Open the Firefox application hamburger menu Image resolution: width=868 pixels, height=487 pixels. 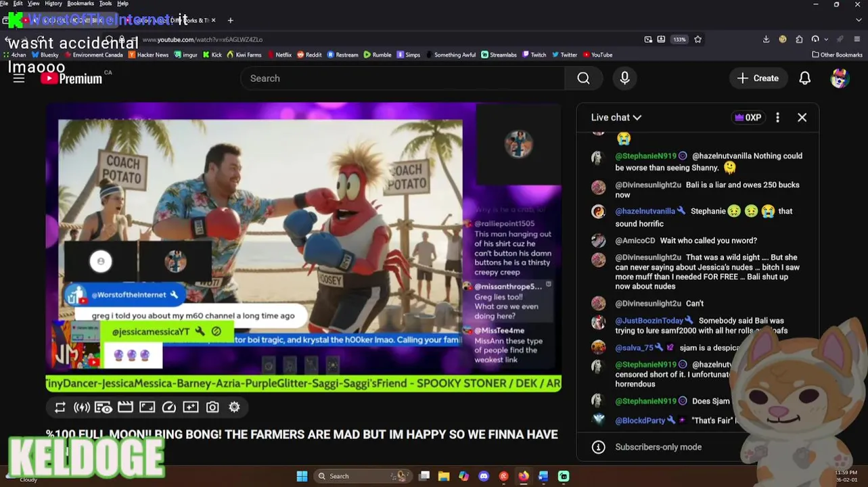coord(857,39)
